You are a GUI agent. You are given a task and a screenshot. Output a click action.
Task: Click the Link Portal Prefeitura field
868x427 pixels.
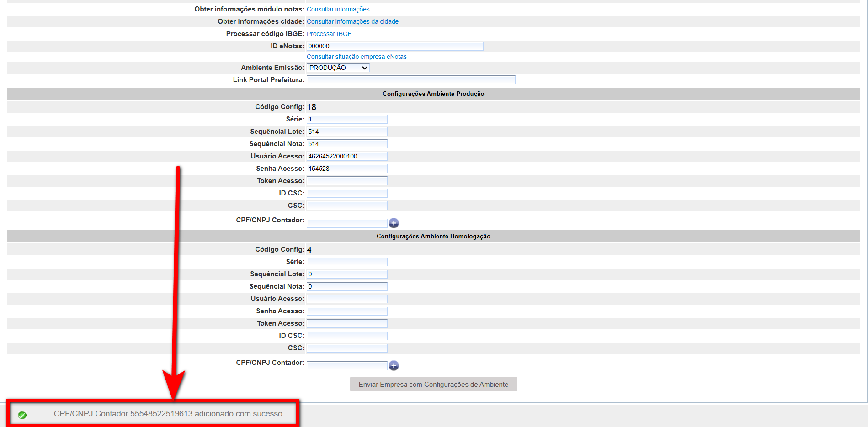(410, 80)
